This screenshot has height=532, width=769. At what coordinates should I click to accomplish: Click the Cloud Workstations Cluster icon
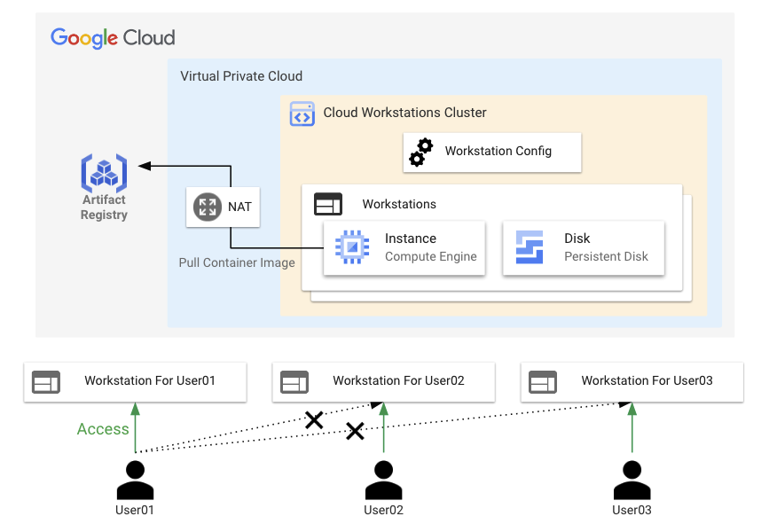pos(302,113)
